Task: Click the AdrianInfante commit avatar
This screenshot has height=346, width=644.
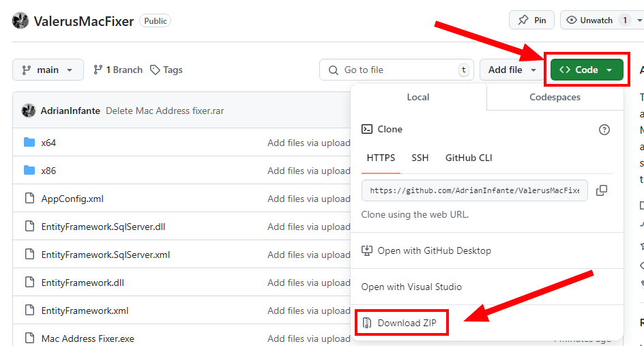Action: [29, 111]
